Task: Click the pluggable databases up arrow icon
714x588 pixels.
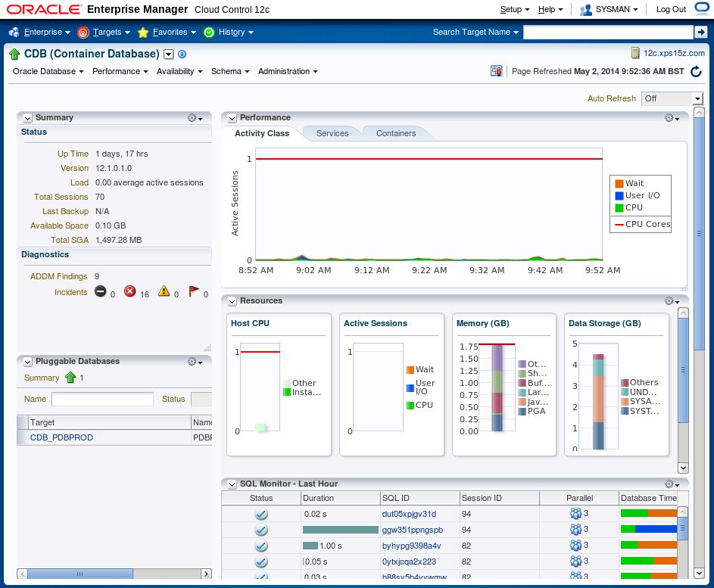Action: (70, 378)
